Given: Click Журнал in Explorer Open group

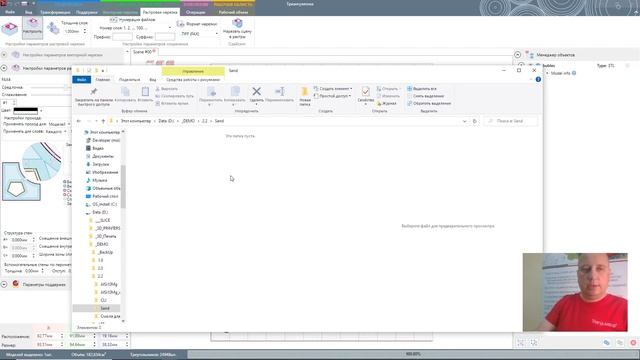Looking at the screenshot, I should point(386,103).
